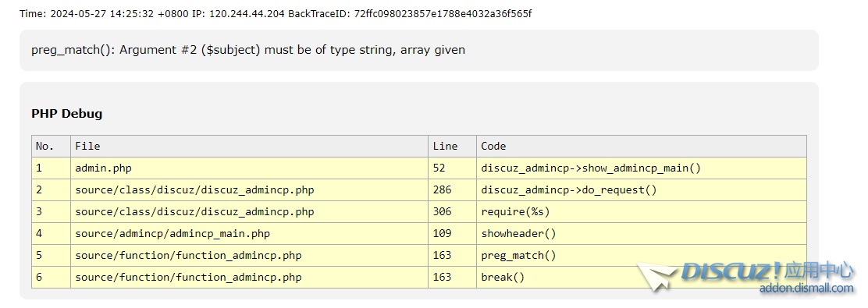Select line number 286 cell
This screenshot has height=308, width=868.
pos(452,189)
